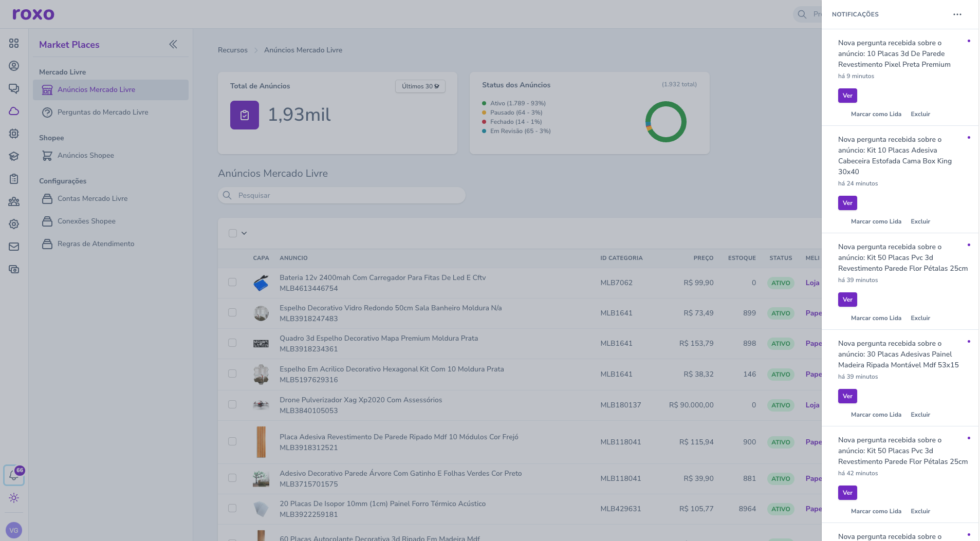Check the Adesivo Decorativo Árvore row checkbox
Screen dimensions: 980x541
click(232, 478)
